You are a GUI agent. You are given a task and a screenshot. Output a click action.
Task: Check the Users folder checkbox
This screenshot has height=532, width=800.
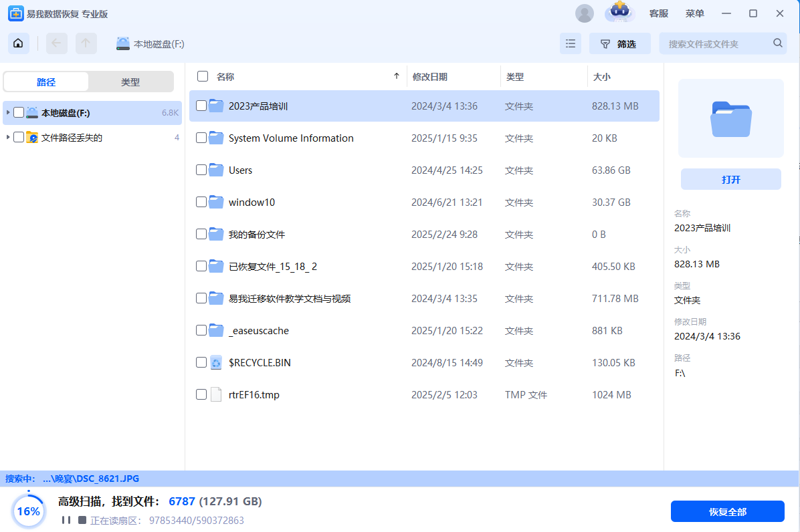pyautogui.click(x=201, y=170)
